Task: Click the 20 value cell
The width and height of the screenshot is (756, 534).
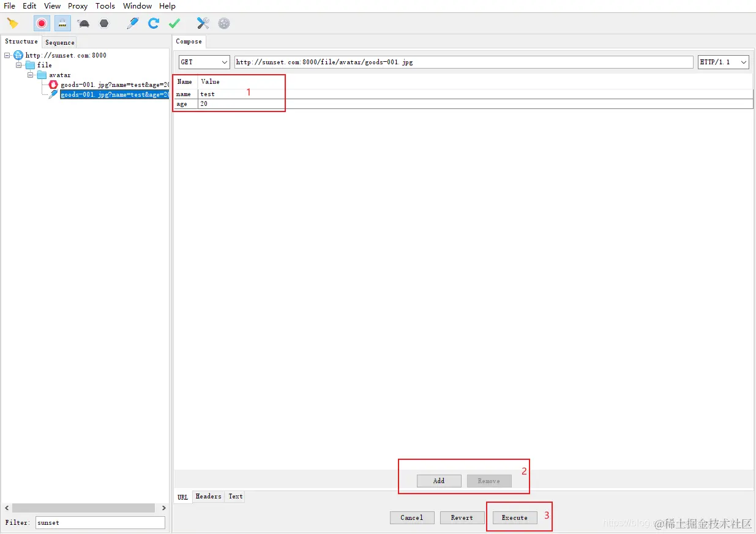Action: (x=476, y=104)
